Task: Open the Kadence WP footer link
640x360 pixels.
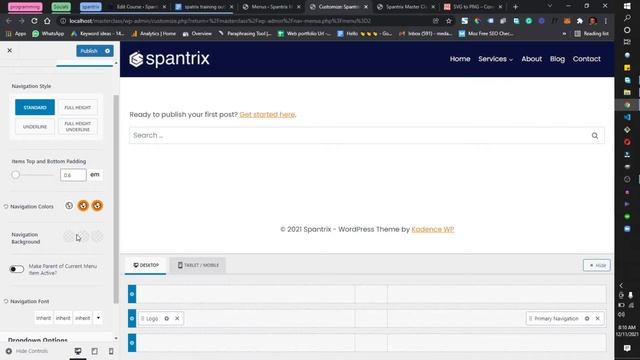Action: pyautogui.click(x=433, y=229)
